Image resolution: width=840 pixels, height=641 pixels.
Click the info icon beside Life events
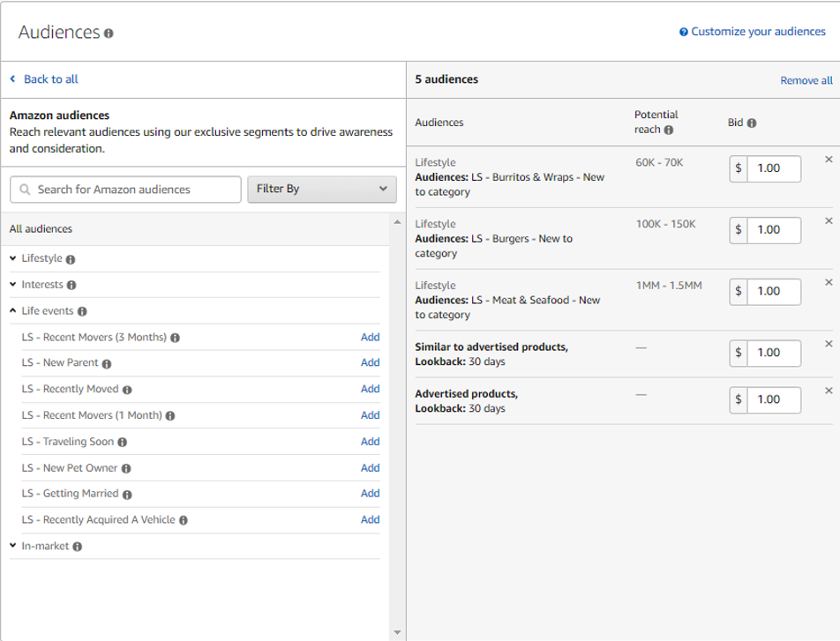tap(82, 310)
